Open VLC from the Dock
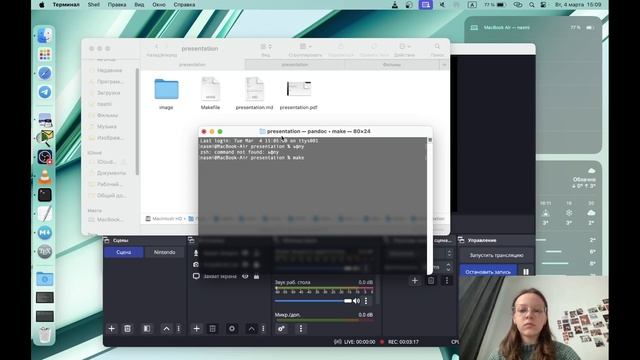Image resolution: width=640 pixels, height=360 pixels. [x=45, y=176]
